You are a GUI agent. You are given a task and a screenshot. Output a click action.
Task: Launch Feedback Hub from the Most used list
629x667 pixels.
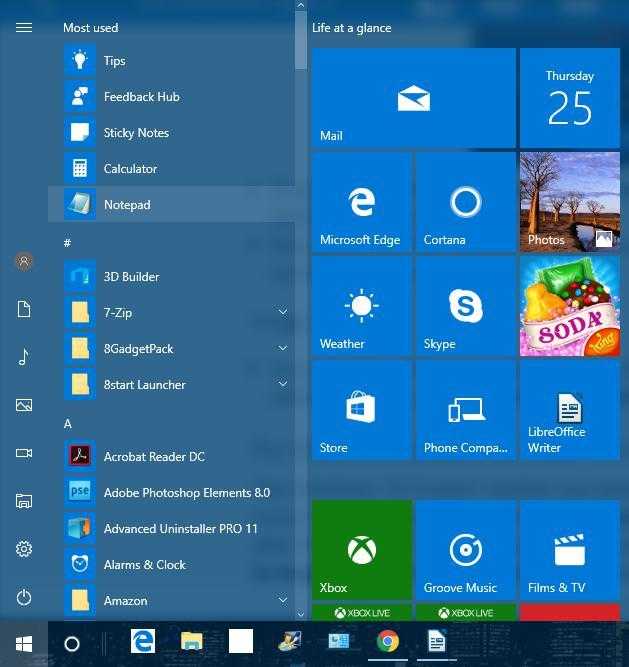pos(171,97)
